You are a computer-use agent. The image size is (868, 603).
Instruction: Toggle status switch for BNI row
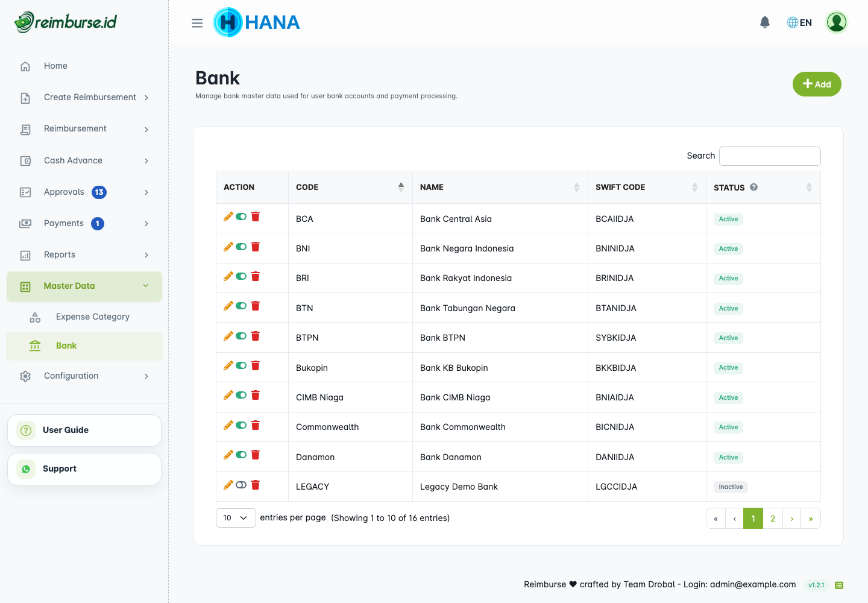241,247
